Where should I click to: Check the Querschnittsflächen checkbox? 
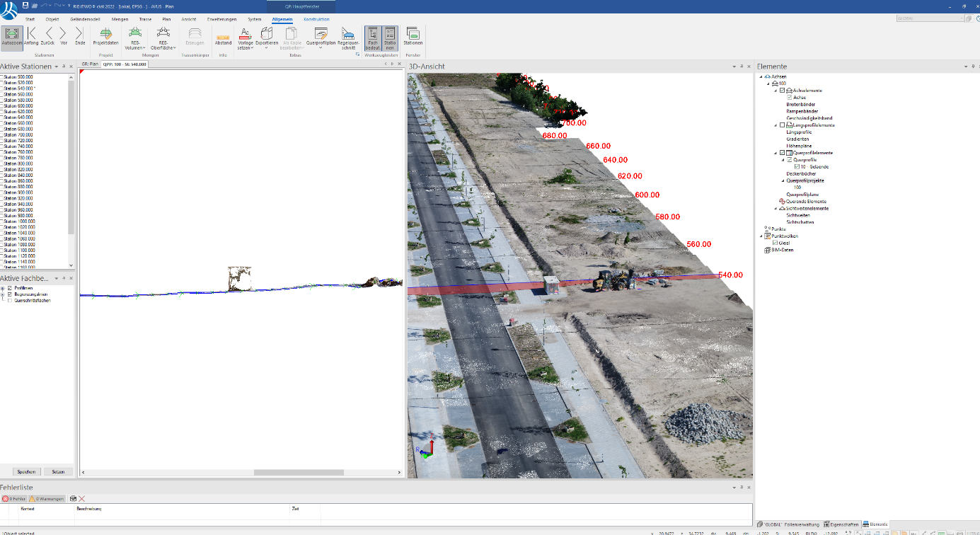pyautogui.click(x=9, y=300)
